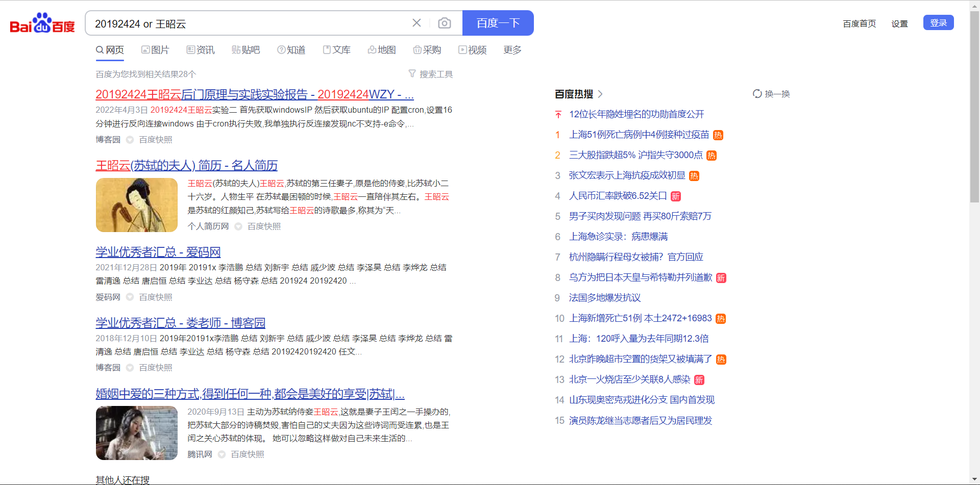Click the pinned-top arrow icon in hot list
980x485 pixels.
click(558, 114)
